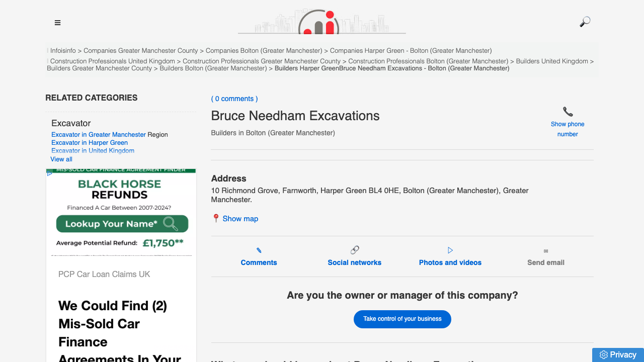
Task: Click the chain link Social networks icon
Action: click(x=354, y=249)
